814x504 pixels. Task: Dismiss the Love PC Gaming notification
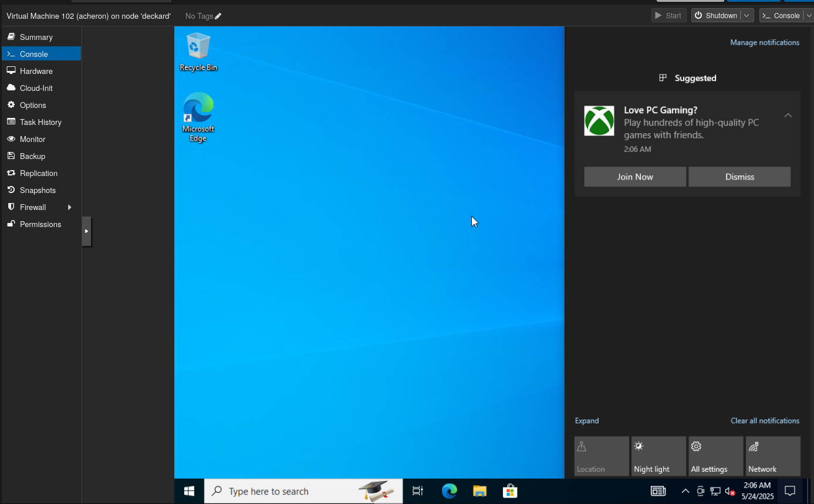(739, 177)
